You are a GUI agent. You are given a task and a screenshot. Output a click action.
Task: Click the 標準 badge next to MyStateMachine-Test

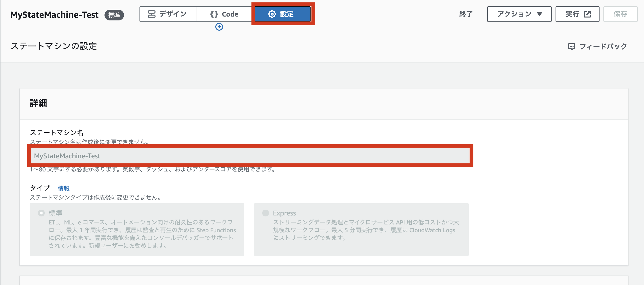coord(114,15)
